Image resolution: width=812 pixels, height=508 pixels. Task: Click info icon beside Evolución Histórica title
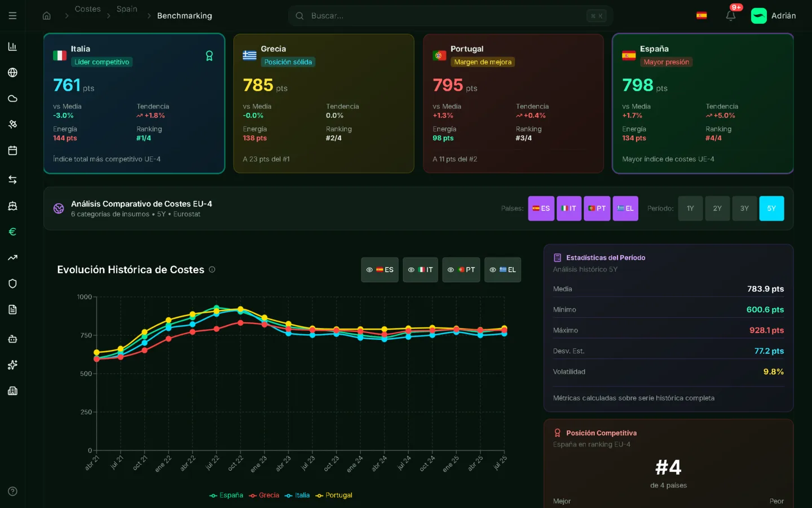coord(212,270)
